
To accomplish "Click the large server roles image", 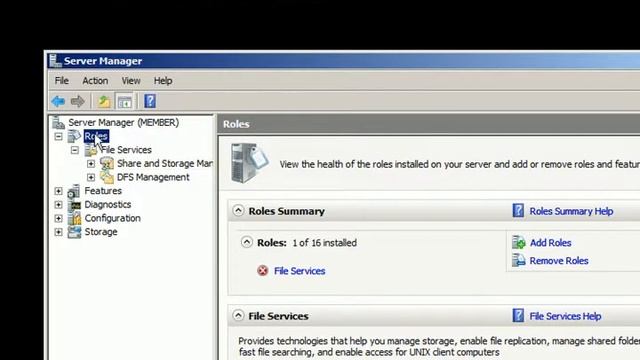I will pos(249,163).
